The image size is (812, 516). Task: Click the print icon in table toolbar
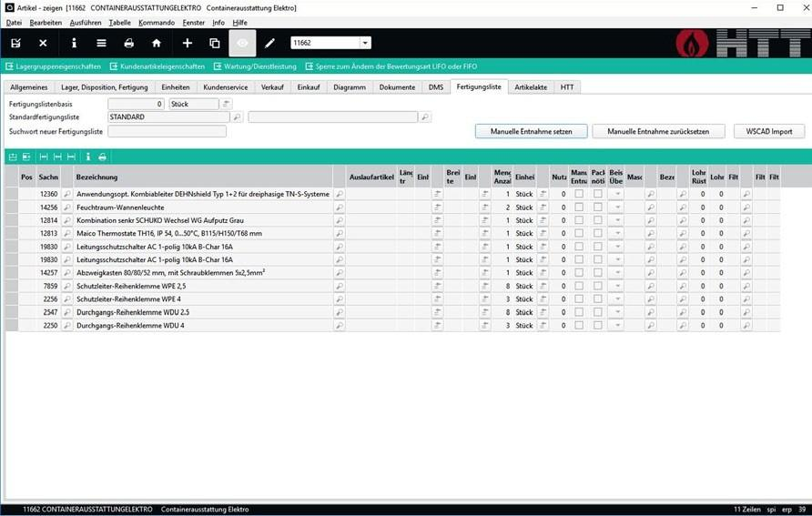103,157
